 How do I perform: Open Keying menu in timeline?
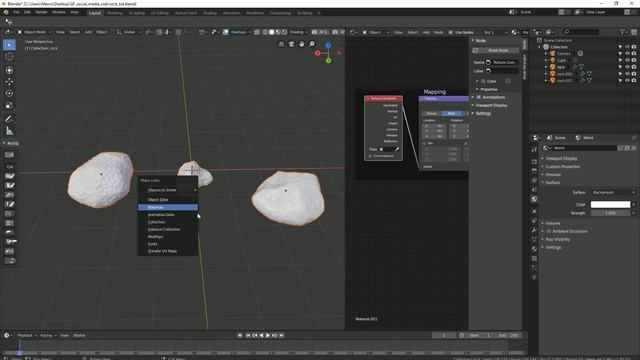pyautogui.click(x=48, y=335)
